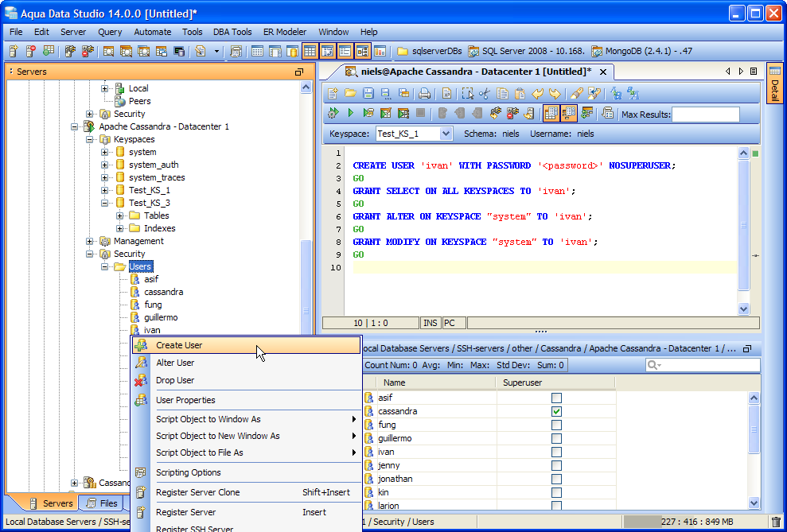
Task: Choose Drop User from context menu
Action: tap(175, 381)
